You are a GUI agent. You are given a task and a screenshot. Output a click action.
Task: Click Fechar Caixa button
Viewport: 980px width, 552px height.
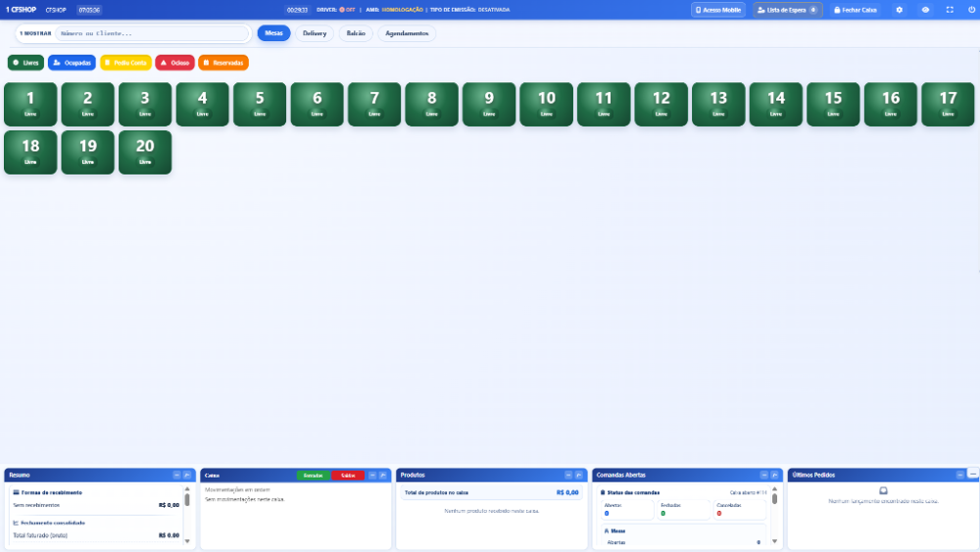pyautogui.click(x=855, y=10)
